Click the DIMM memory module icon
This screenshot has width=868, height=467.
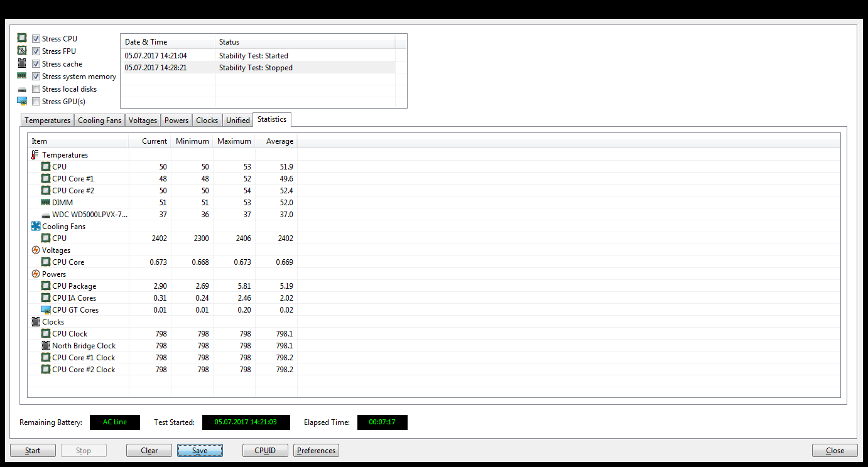click(x=46, y=203)
